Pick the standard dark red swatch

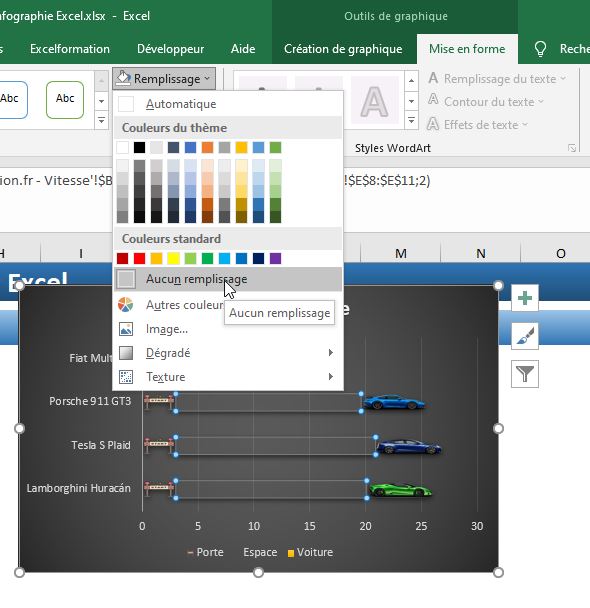pos(122,258)
